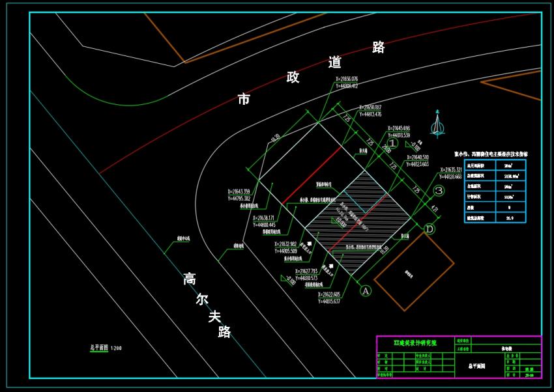
Task: Select coordinate text Y=44795.382
Action: pyautogui.click(x=239, y=199)
